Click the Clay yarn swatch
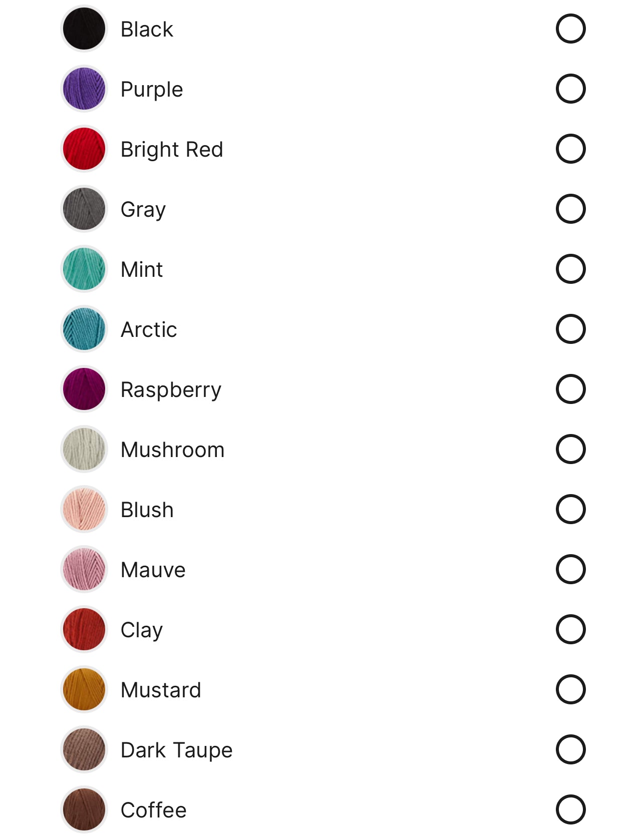Image resolution: width=643 pixels, height=840 pixels. [x=84, y=629]
